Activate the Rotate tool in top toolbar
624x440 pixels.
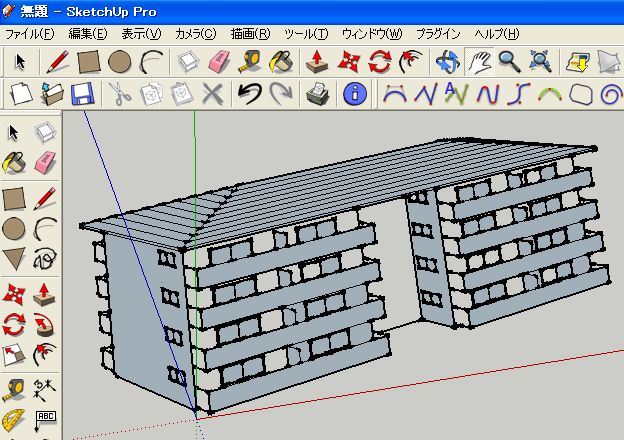380,62
